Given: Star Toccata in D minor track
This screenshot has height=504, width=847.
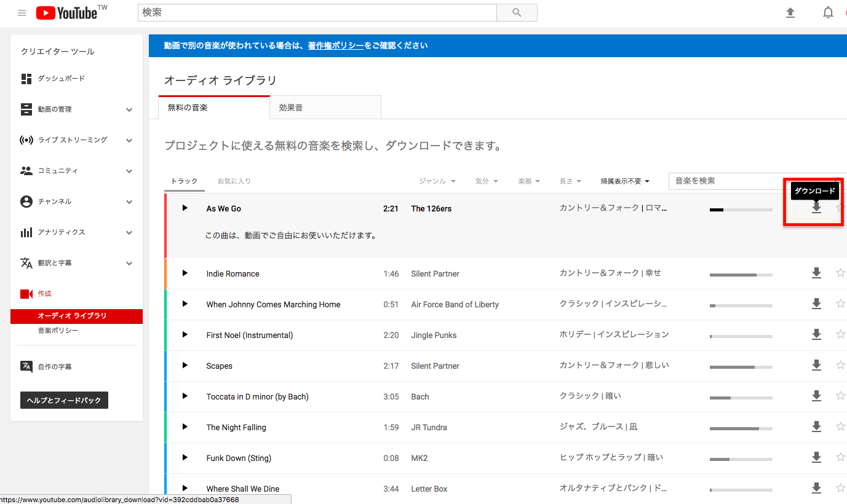Looking at the screenshot, I should click(840, 396).
